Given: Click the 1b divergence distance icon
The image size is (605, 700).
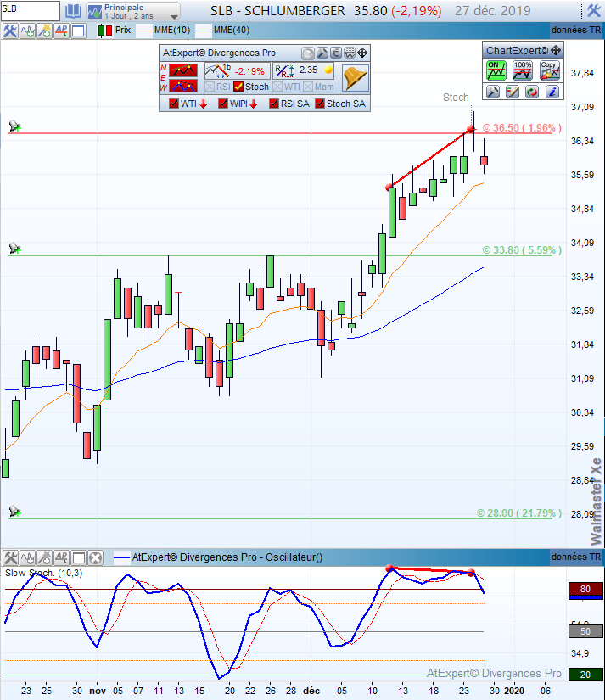Looking at the screenshot, I should (217, 70).
